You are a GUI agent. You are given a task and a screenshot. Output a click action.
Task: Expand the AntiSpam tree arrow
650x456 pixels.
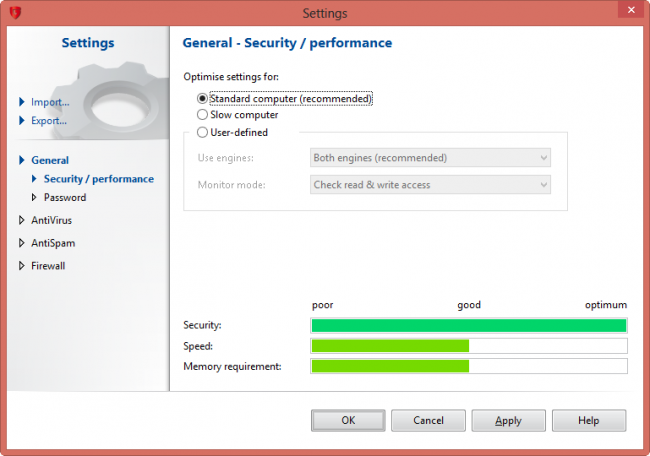[22, 243]
